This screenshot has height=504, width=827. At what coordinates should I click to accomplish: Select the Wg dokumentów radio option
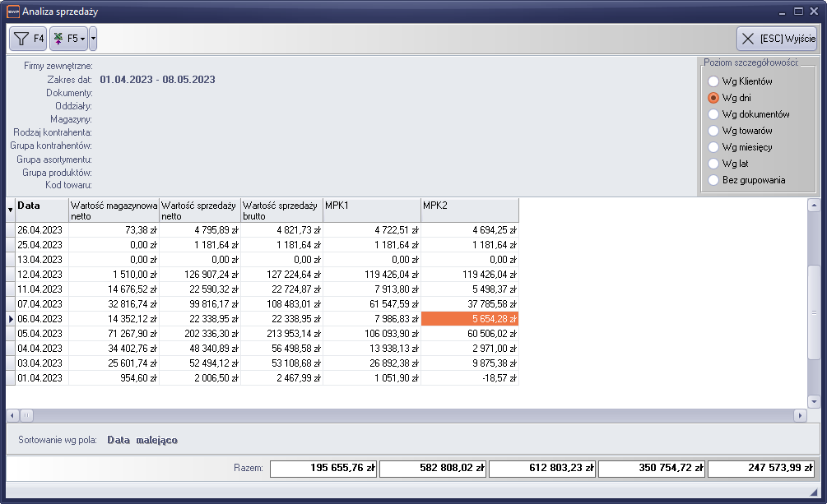point(713,114)
